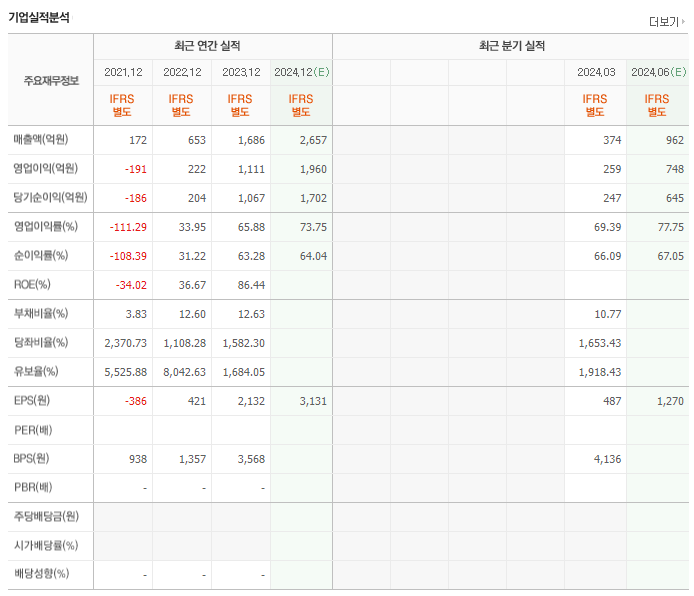The width and height of the screenshot is (694, 596).
Task: Select the 영업이익률(%) row label
Action: pyautogui.click(x=46, y=227)
